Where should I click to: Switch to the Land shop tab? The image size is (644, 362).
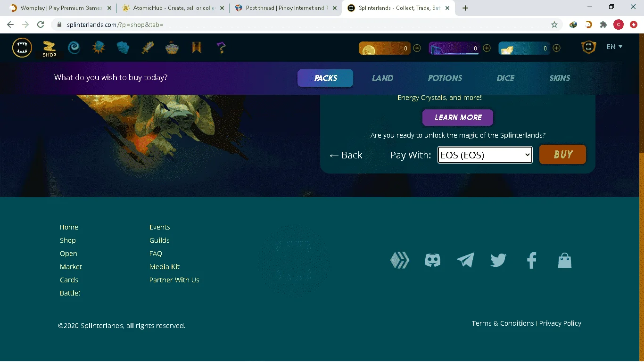point(382,78)
